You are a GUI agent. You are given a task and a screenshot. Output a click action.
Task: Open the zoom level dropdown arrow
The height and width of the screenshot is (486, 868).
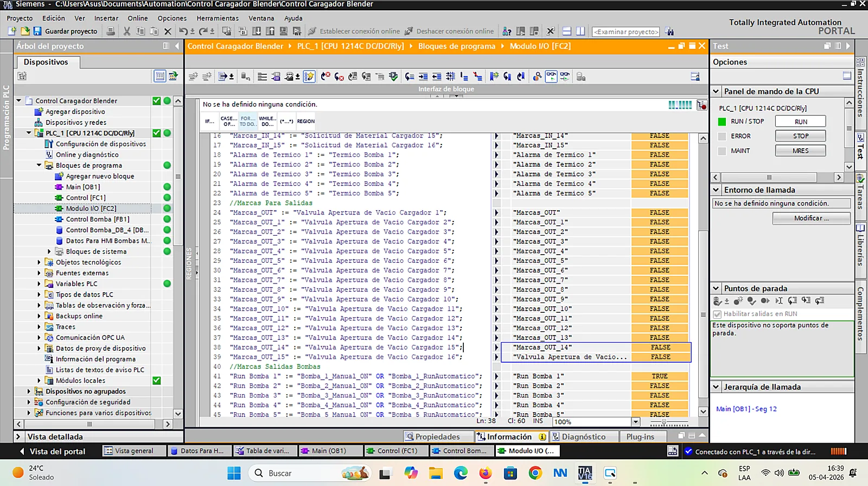(x=636, y=421)
